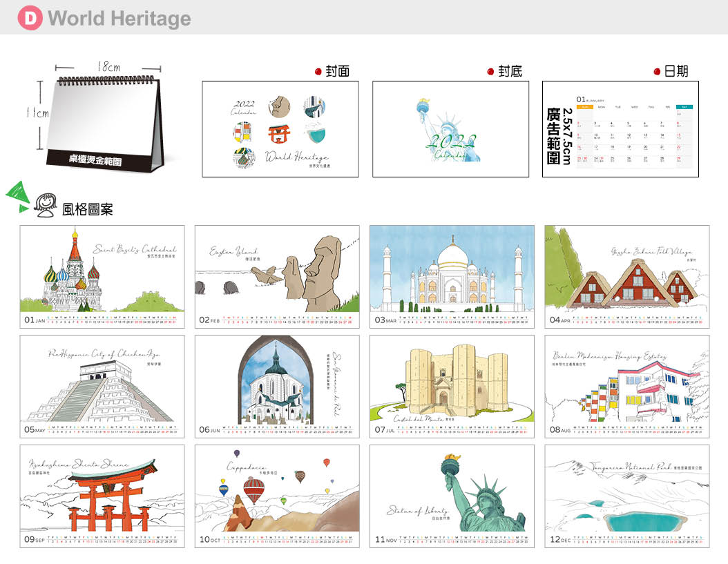Click the red dot beside 封底
This screenshot has height=564, width=728.
[x=490, y=71]
